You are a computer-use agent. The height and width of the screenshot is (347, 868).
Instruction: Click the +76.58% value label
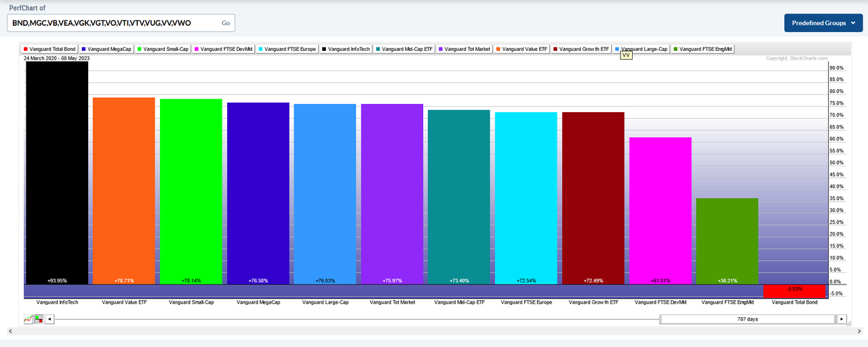pyautogui.click(x=258, y=280)
